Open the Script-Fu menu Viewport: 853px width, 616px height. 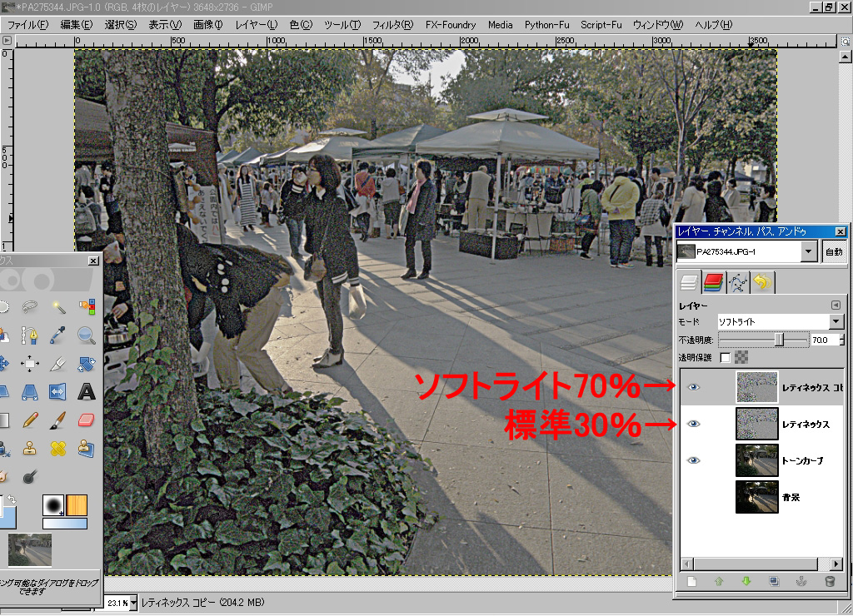click(x=601, y=25)
